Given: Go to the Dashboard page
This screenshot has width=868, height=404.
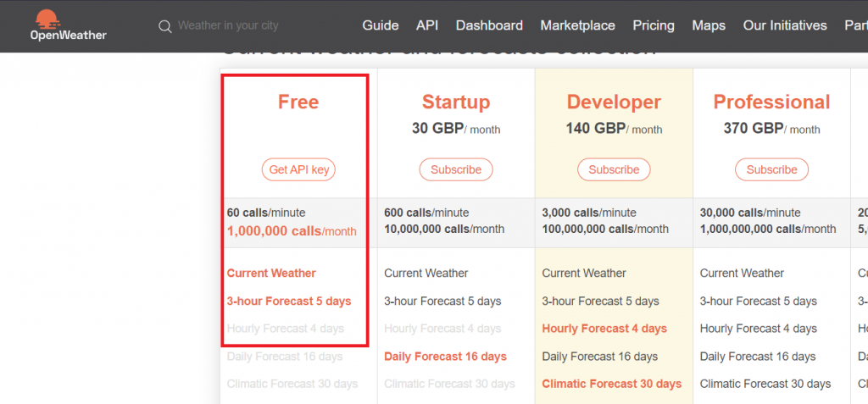Looking at the screenshot, I should (489, 25).
